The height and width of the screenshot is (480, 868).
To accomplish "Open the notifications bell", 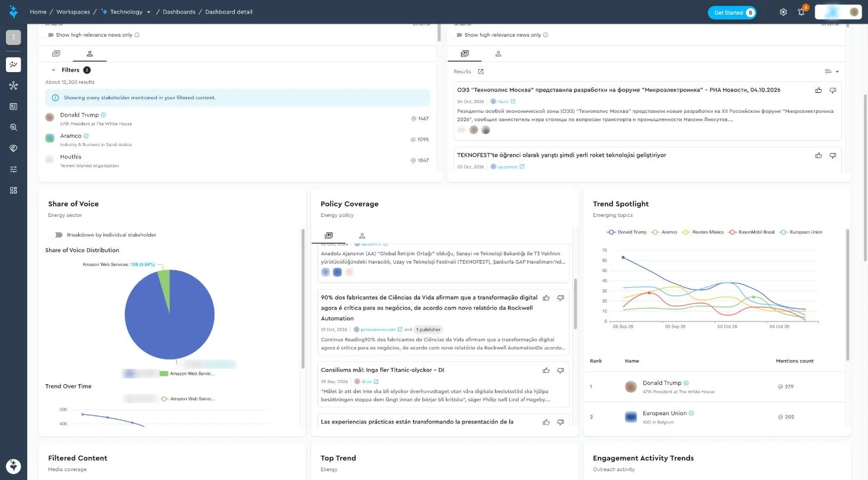I will (x=801, y=12).
